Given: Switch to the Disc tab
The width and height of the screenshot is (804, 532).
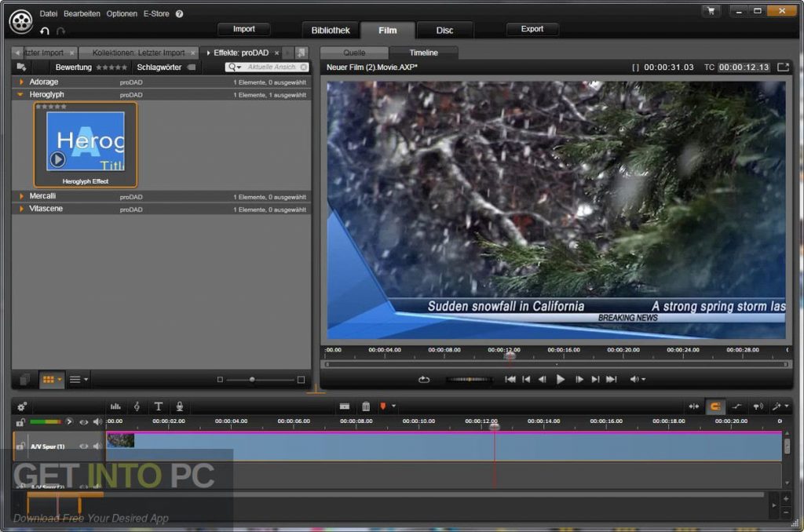Looking at the screenshot, I should click(x=444, y=31).
